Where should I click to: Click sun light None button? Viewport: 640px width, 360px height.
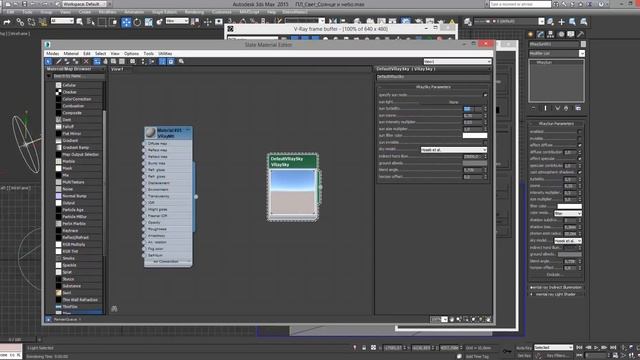453,102
